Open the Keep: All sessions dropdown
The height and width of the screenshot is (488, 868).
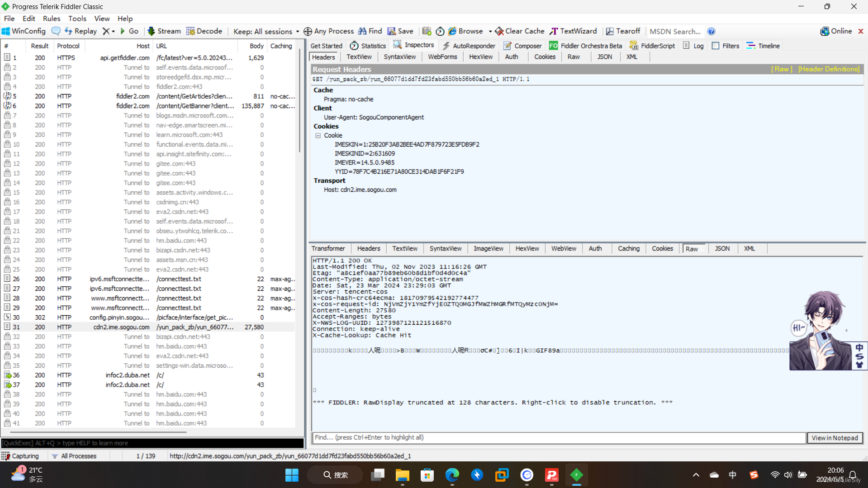click(x=266, y=31)
